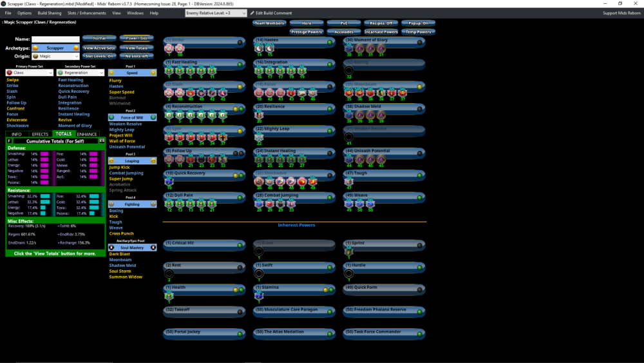The image size is (644, 363).
Task: Click the empty slot under Weaken Resolve power
Action: click(x=348, y=137)
